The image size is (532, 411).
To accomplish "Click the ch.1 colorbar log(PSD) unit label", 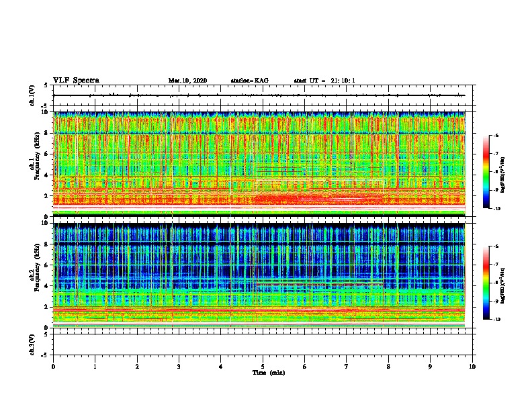I will (x=503, y=175).
